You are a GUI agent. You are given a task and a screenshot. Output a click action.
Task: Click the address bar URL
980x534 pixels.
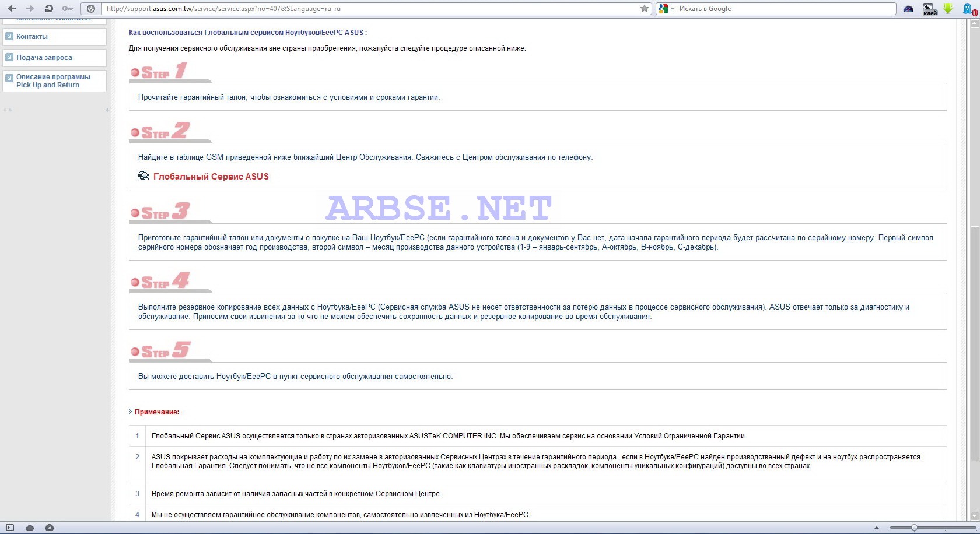pyautogui.click(x=224, y=9)
